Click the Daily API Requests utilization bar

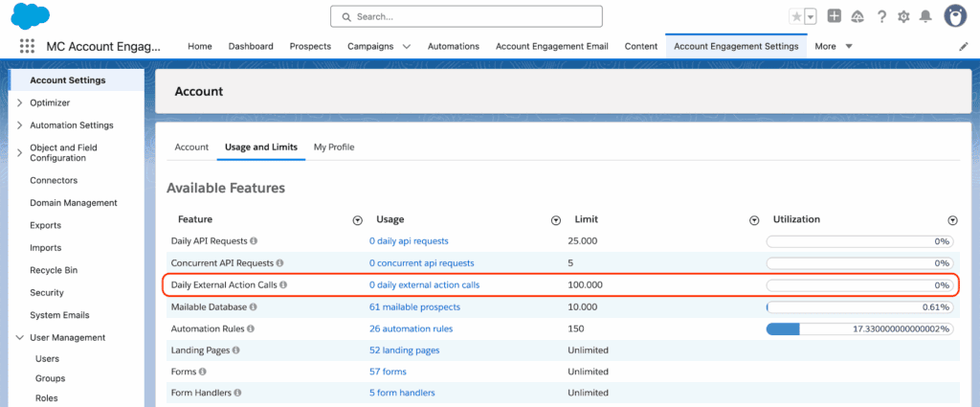860,241
